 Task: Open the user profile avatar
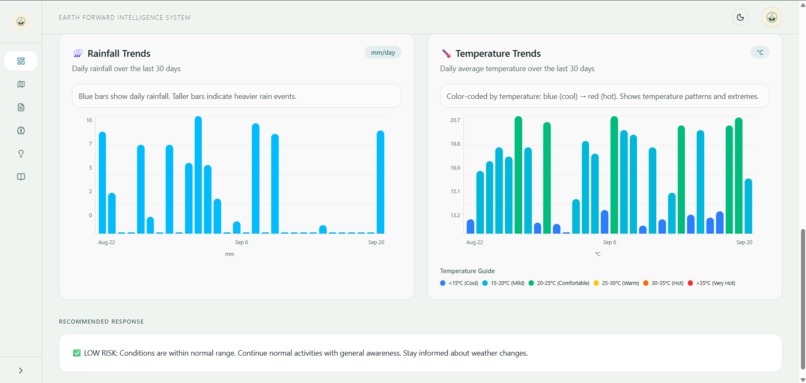(772, 17)
